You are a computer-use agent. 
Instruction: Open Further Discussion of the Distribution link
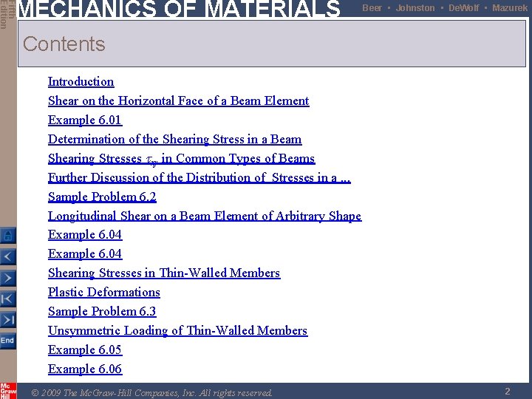(x=199, y=178)
